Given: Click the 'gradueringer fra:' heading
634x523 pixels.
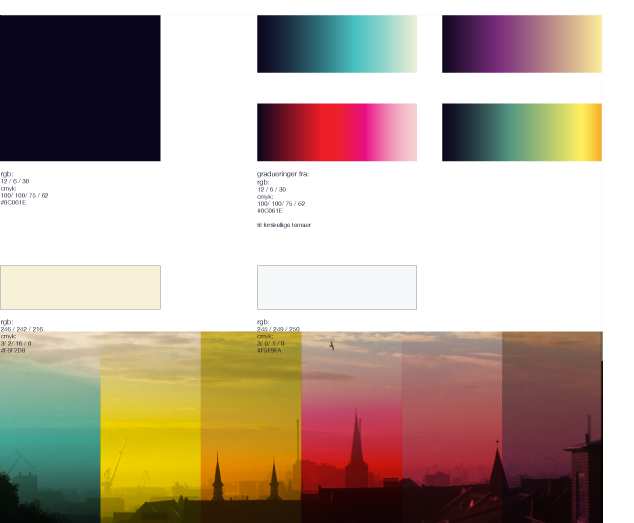Looking at the screenshot, I should coord(283,174).
